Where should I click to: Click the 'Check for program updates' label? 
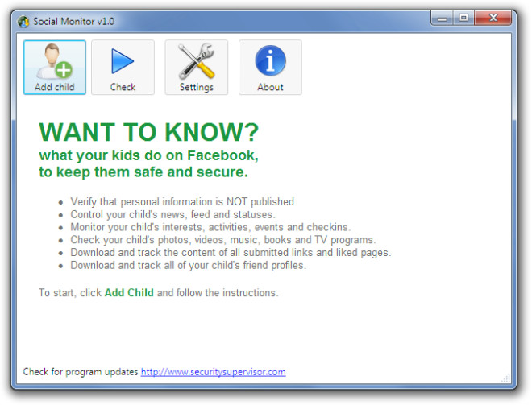tap(81, 372)
